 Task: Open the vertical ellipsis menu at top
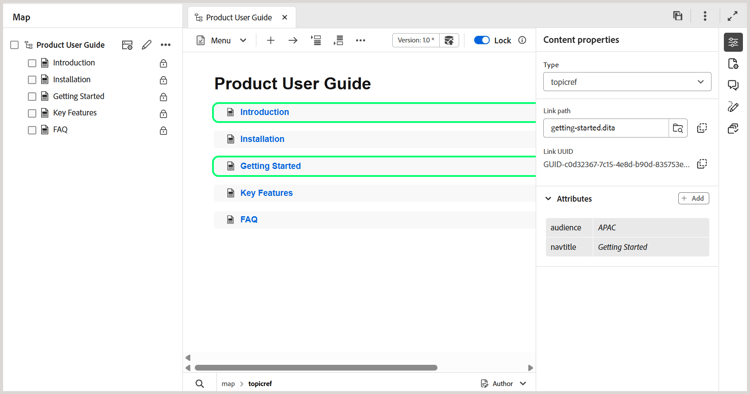click(x=705, y=16)
